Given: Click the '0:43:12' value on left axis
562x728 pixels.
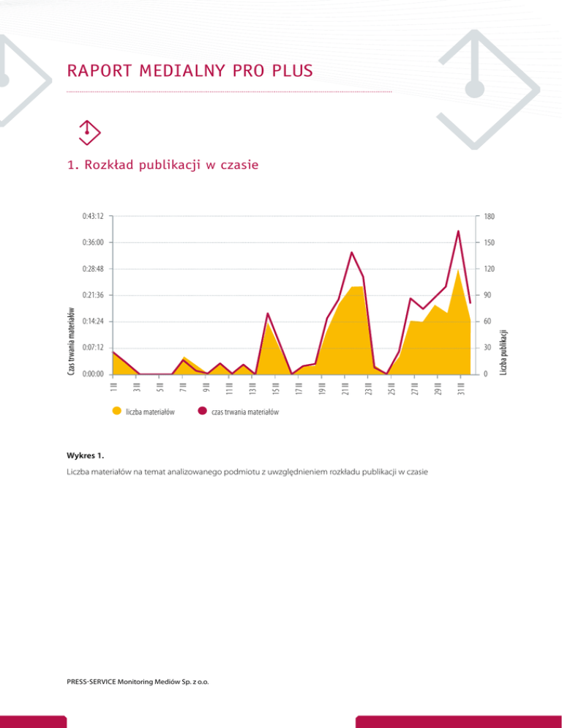Looking at the screenshot, I should pos(92,217).
